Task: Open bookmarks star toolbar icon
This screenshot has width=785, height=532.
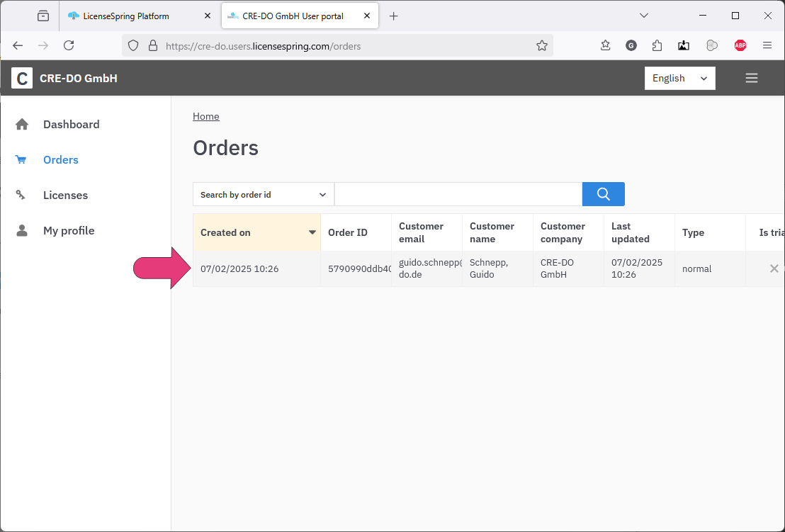Action: point(605,45)
